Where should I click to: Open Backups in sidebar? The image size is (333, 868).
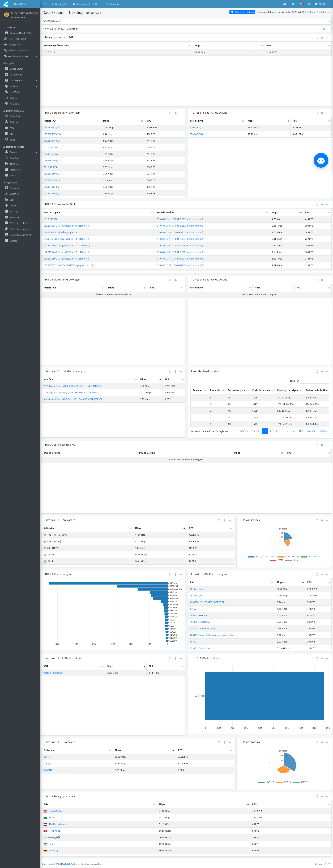[x=20, y=211]
